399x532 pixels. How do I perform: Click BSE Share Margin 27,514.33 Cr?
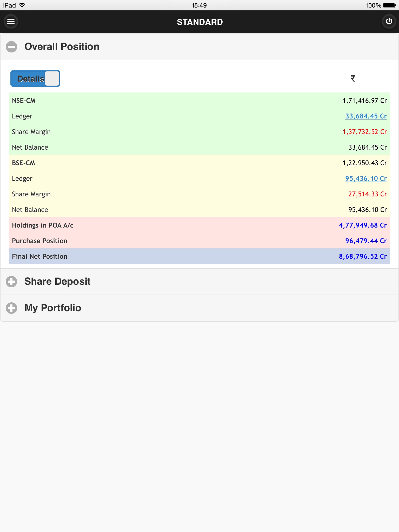pyautogui.click(x=367, y=194)
